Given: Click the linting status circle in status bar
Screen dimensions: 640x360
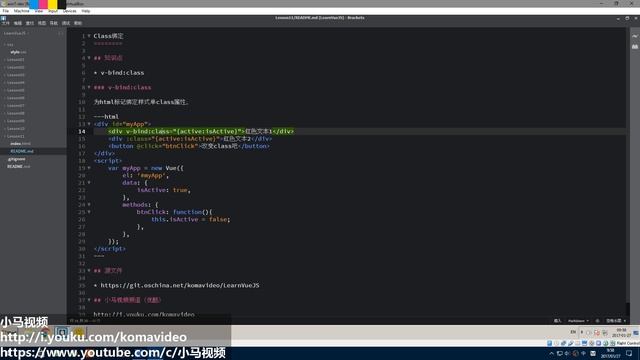Looking at the screenshot, I should [598, 321].
